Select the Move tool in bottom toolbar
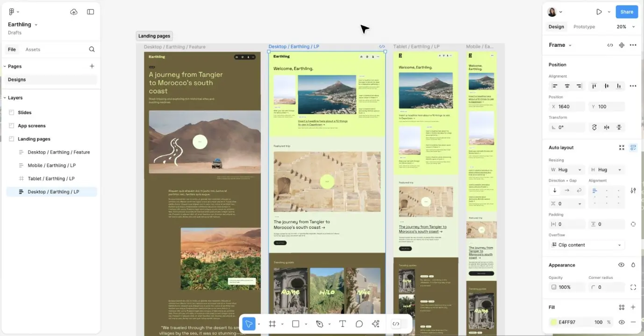The image size is (644, 336). point(249,324)
